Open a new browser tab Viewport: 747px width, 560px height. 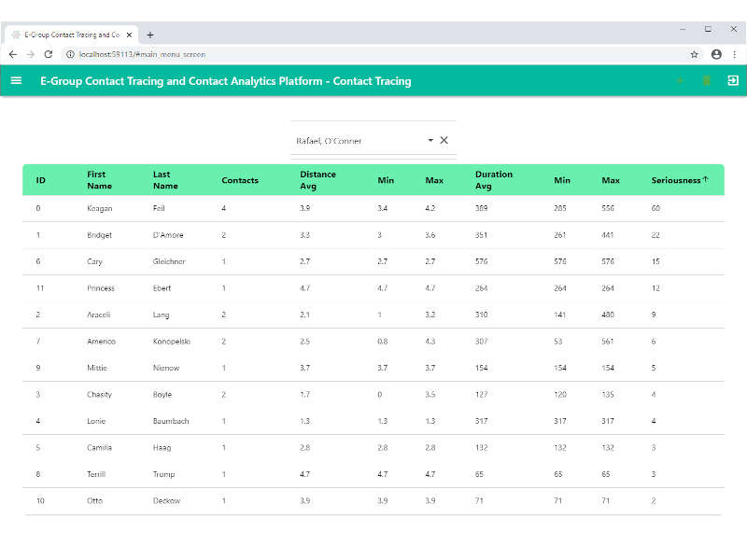150,35
